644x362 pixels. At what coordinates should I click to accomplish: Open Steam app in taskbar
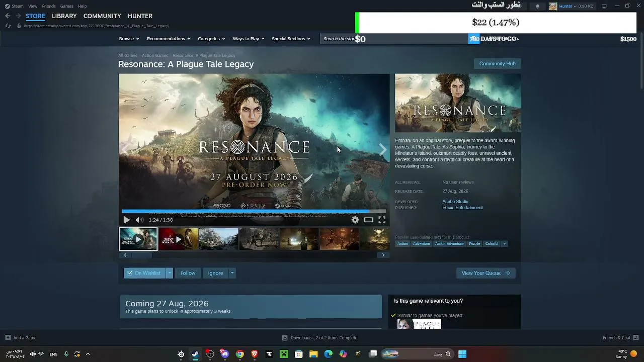coord(195,354)
